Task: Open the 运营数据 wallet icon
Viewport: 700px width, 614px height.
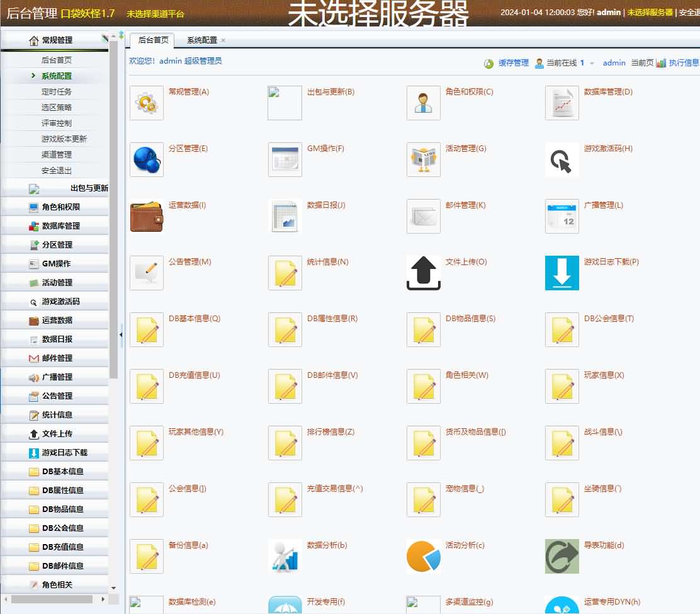Action: click(x=146, y=216)
